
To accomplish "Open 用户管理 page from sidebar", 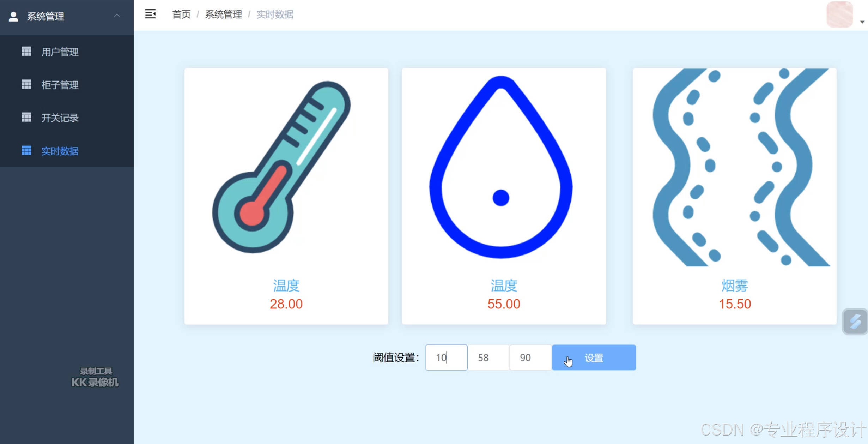I will tap(60, 52).
